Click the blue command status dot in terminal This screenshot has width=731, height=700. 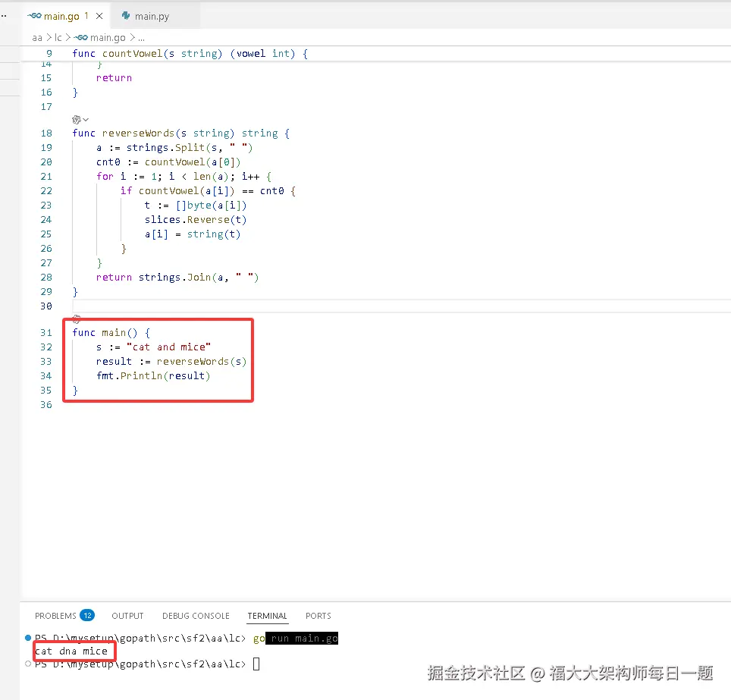pyautogui.click(x=28, y=638)
